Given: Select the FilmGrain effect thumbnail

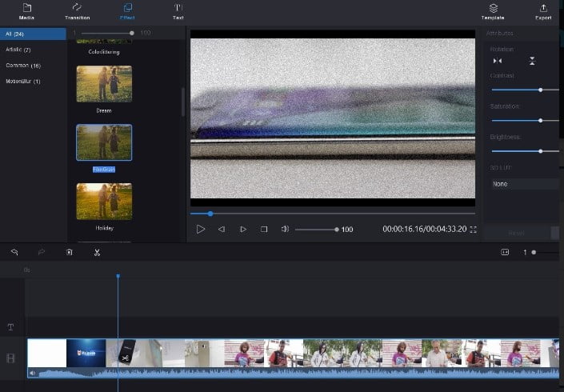Looking at the screenshot, I should [x=104, y=142].
